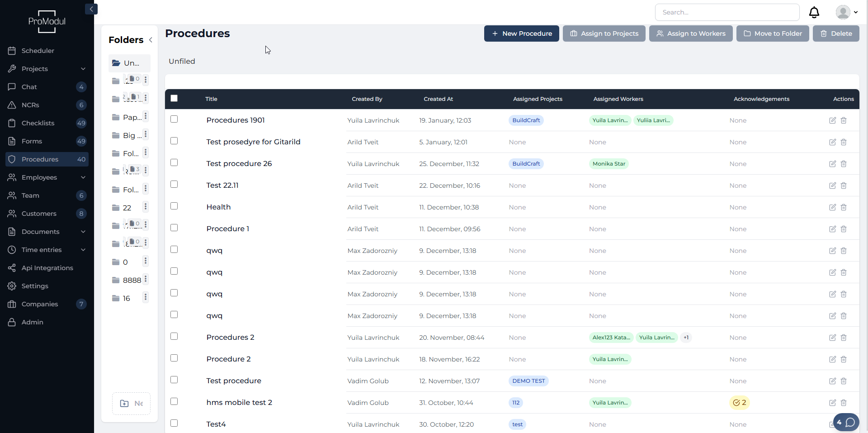
Task: Click into the Search field
Action: [x=727, y=12]
